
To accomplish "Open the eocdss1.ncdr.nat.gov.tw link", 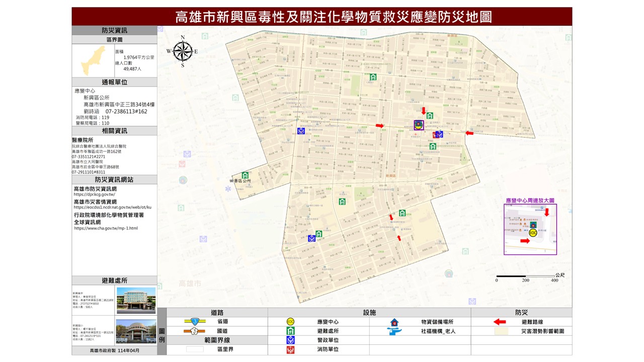I will click(112, 207).
